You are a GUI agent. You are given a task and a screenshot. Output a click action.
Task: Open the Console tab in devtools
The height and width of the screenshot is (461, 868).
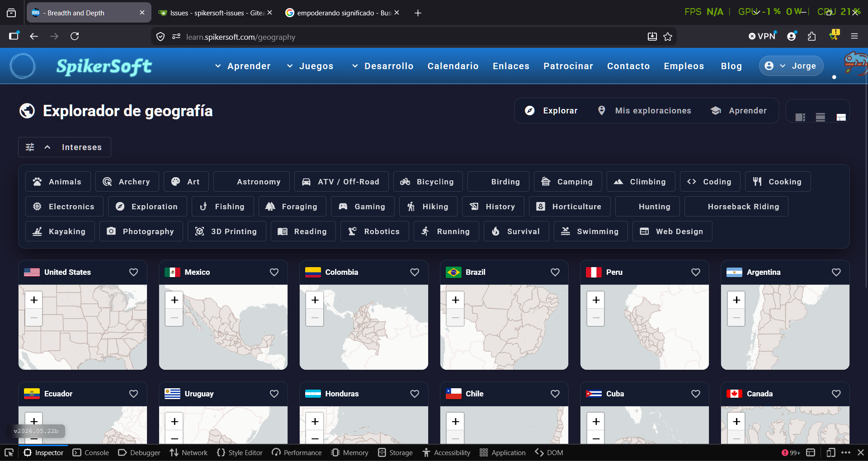coord(91,452)
